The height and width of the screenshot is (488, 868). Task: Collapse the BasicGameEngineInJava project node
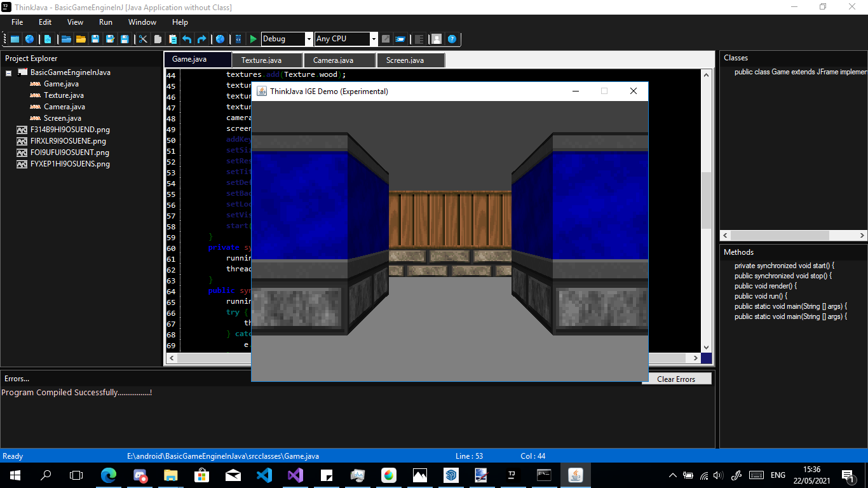[x=8, y=72]
